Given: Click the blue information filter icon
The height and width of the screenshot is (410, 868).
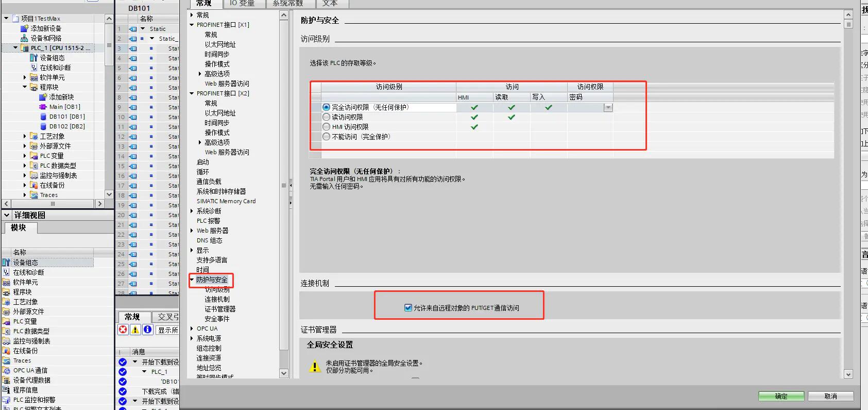Looking at the screenshot, I should point(147,330).
